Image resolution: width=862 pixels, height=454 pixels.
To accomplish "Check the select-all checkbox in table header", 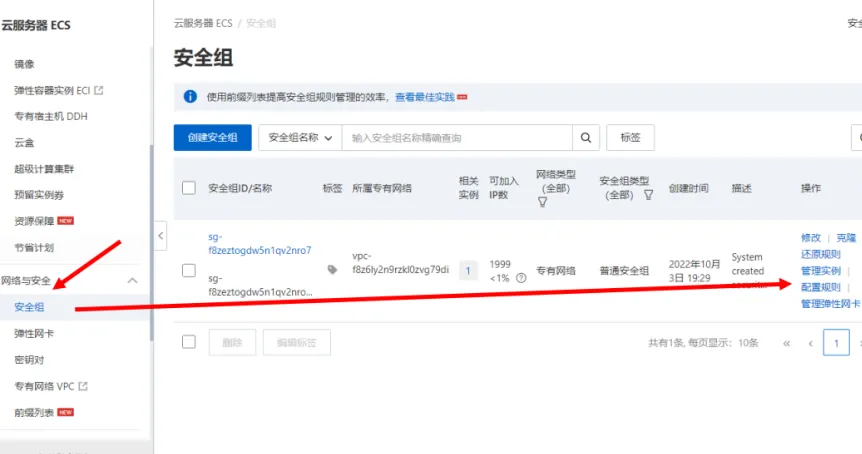I will (x=189, y=188).
